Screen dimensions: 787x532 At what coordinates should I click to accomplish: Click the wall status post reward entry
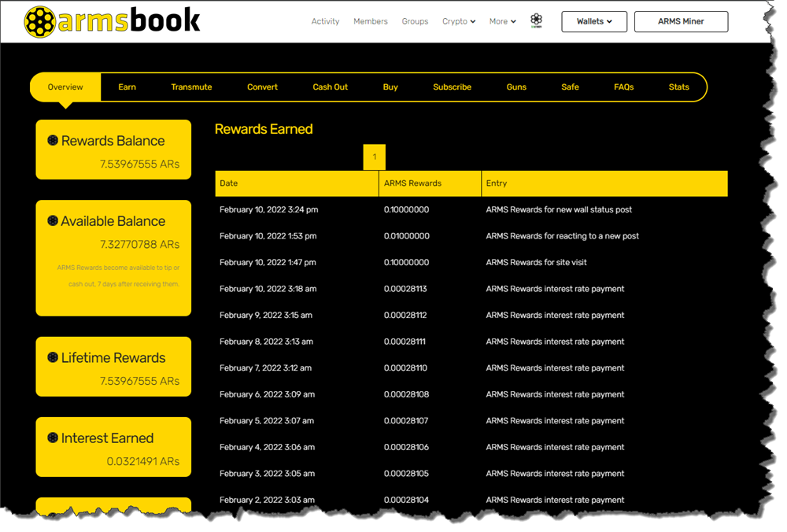pyautogui.click(x=559, y=210)
